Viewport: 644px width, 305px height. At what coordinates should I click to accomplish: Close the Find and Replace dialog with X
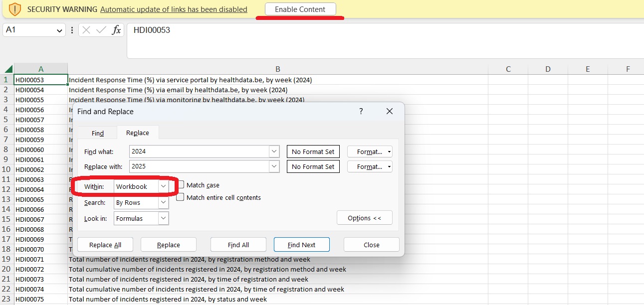pos(390,112)
